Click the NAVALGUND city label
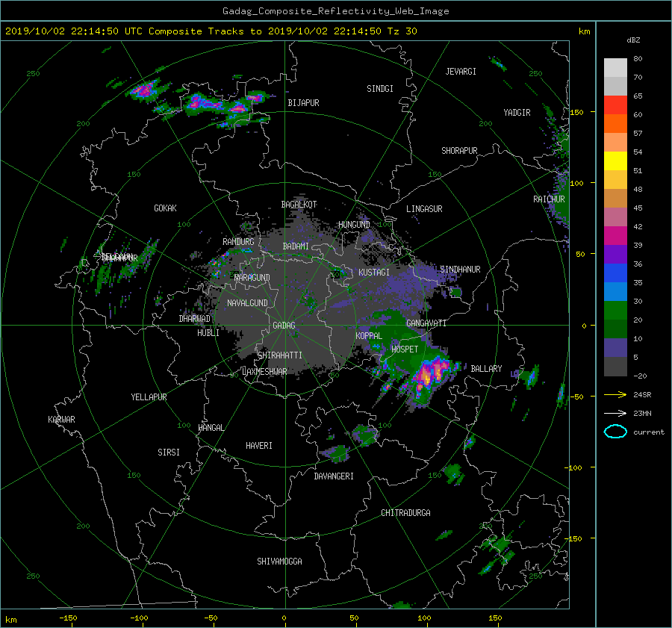Screen dimensions: 672x628 [x=247, y=303]
